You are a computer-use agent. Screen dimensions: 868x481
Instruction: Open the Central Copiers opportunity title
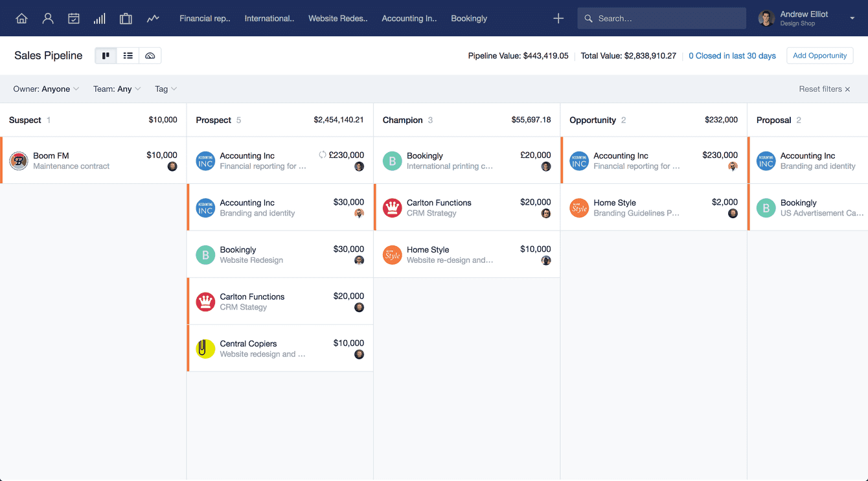click(248, 344)
